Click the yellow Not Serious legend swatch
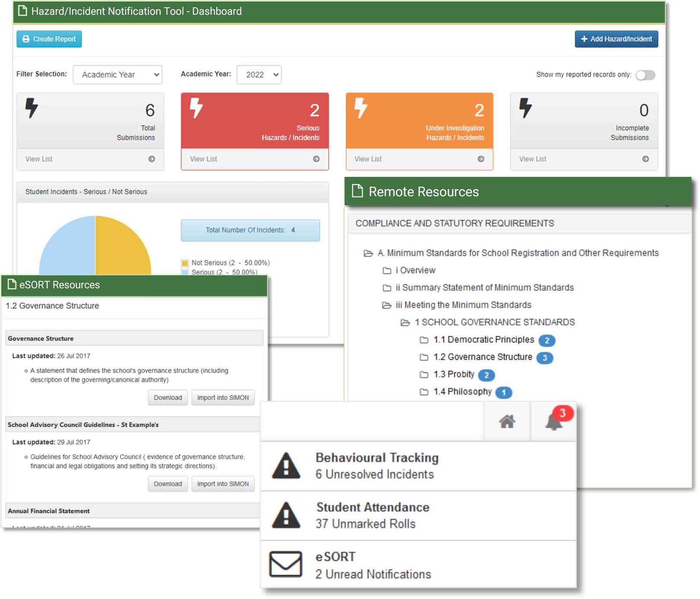Viewport: 700px width, 599px height. [185, 263]
